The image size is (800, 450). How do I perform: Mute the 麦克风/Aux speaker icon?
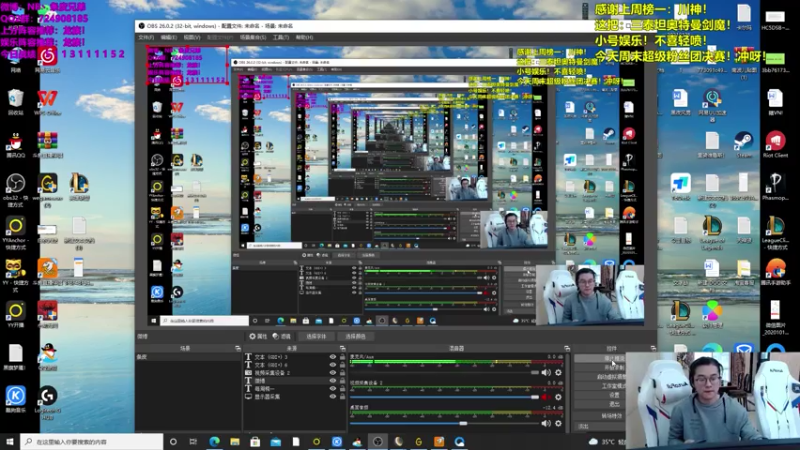coord(546,372)
